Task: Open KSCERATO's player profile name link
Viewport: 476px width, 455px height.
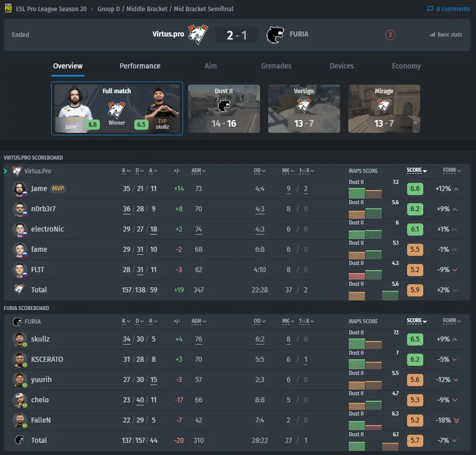Action: pos(47,359)
